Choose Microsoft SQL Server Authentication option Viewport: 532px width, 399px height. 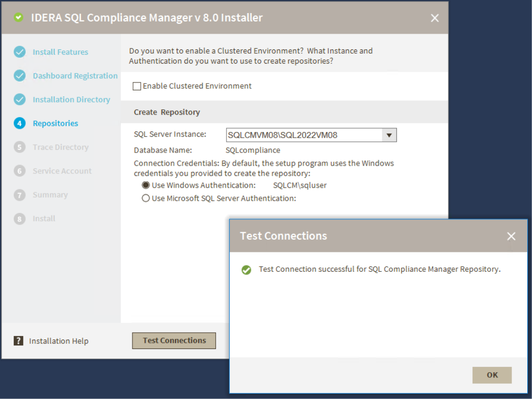(146, 198)
